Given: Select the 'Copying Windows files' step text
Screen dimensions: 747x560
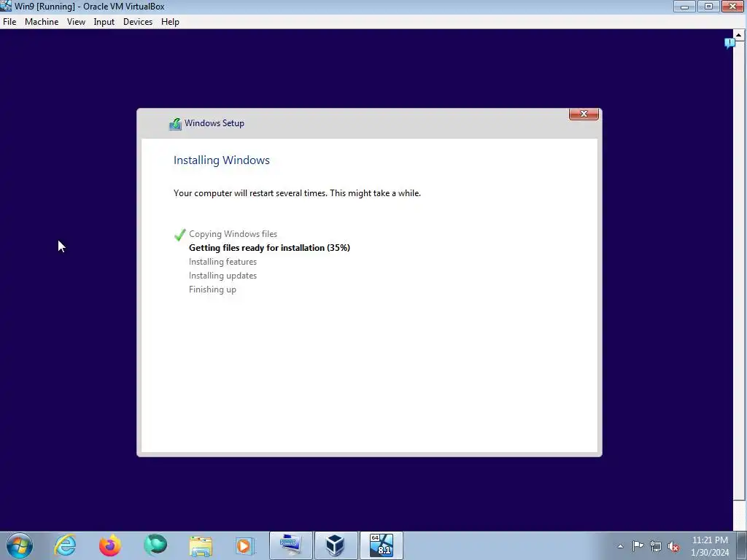Looking at the screenshot, I should 233,234.
